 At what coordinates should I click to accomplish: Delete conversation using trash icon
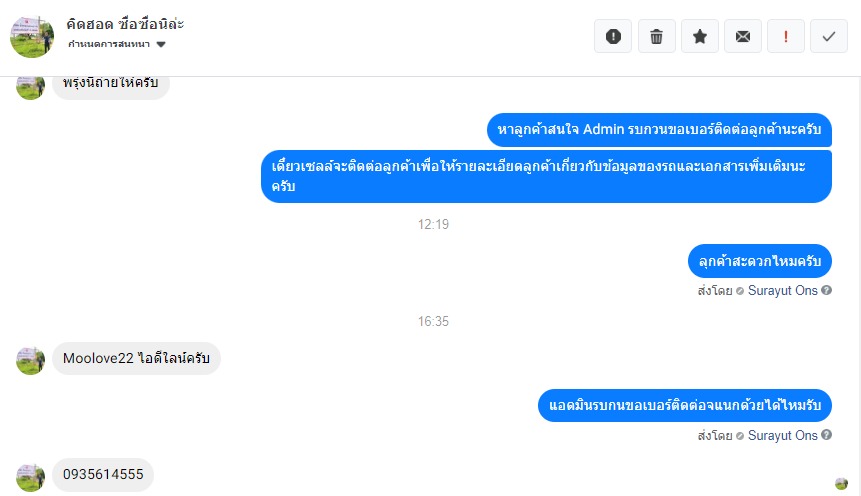(x=656, y=36)
